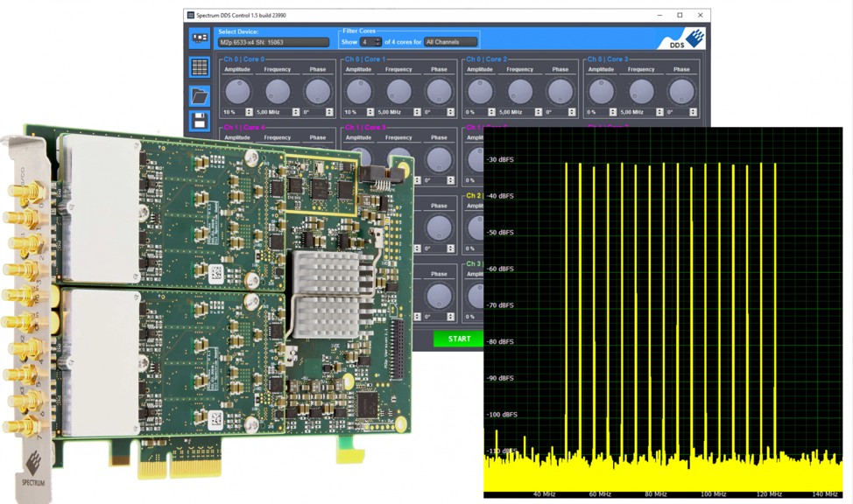Switch to the grid view icon in sidebar
The height and width of the screenshot is (504, 853).
coord(200,67)
